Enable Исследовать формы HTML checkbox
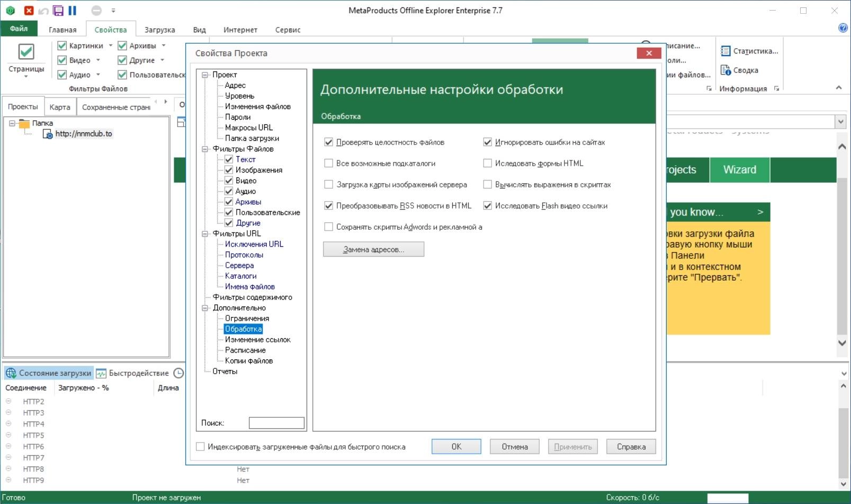 click(487, 163)
